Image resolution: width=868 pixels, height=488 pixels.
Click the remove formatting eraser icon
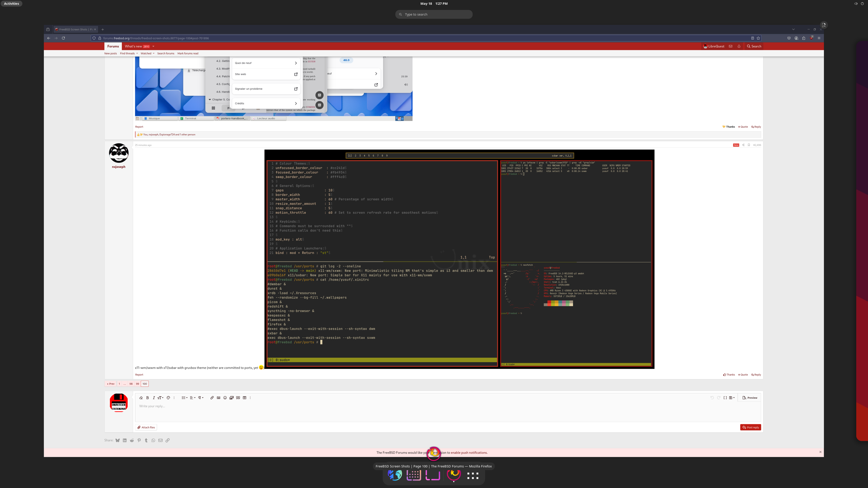[141, 398]
